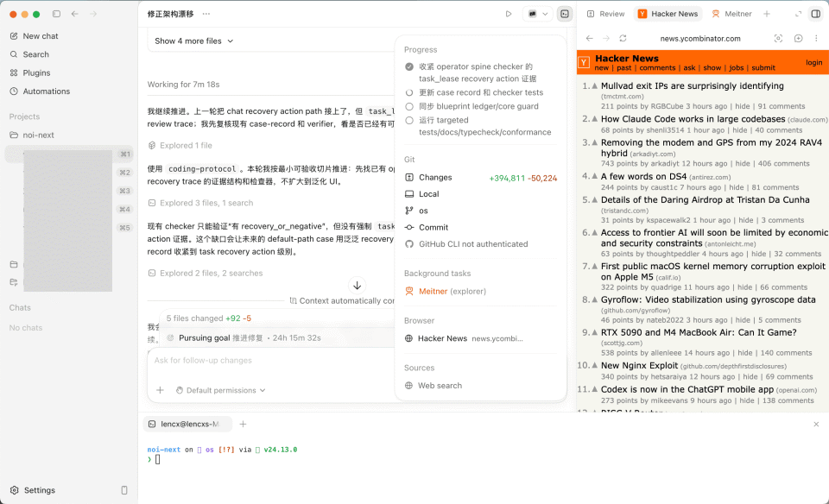Toggle the left sidebar panel icon
Image resolution: width=829 pixels, height=504 pixels.
(x=57, y=14)
